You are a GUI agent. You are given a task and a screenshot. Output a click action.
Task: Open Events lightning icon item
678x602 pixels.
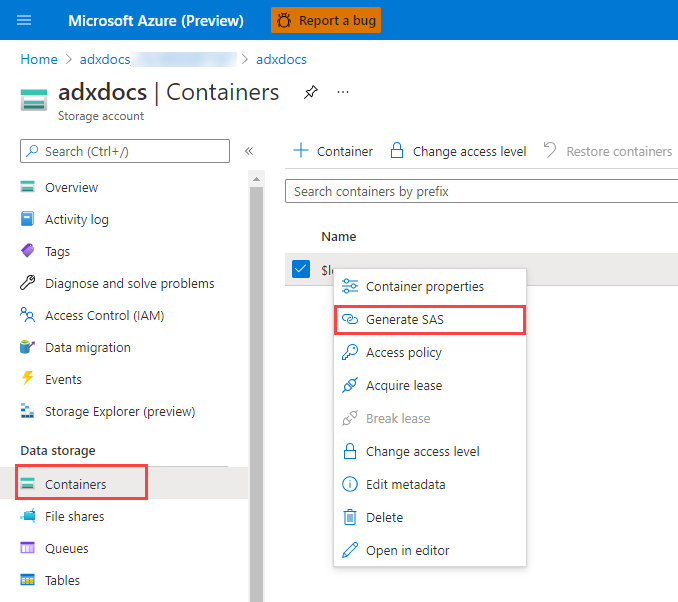(62, 379)
